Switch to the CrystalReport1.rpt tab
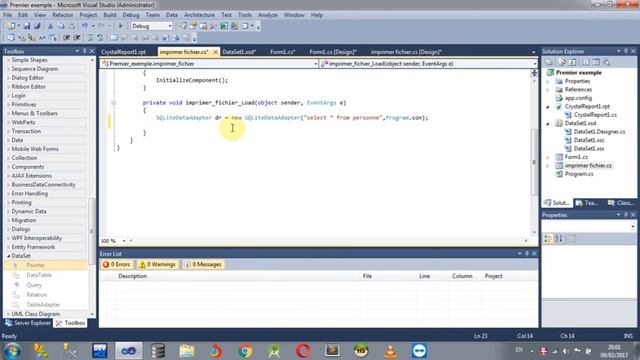 click(123, 52)
